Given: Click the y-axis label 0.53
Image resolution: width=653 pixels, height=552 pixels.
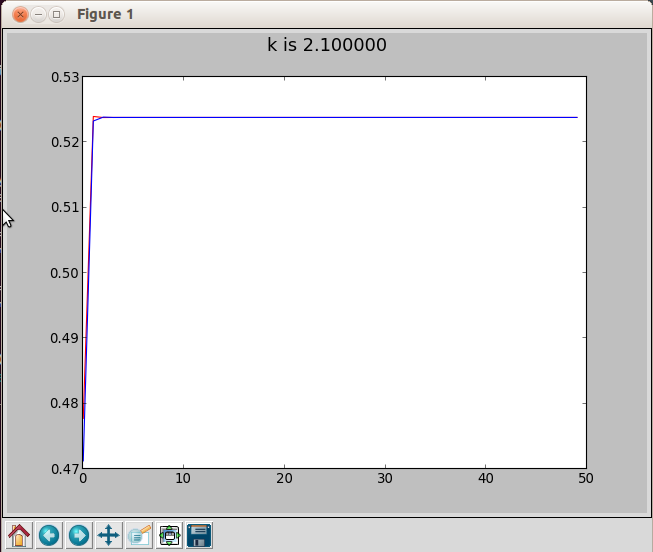Looking at the screenshot, I should click(65, 77).
